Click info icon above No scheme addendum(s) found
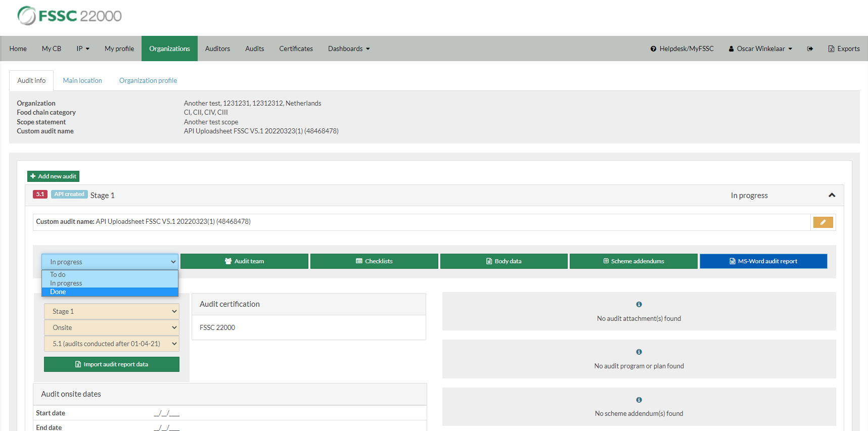 tap(639, 400)
